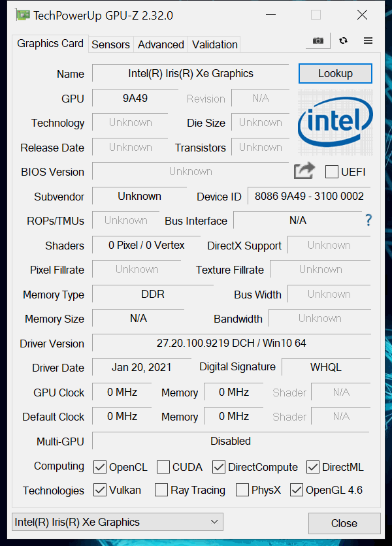Click the GPU field showing 9A49
Screen dimensions: 392x546
(x=135, y=98)
